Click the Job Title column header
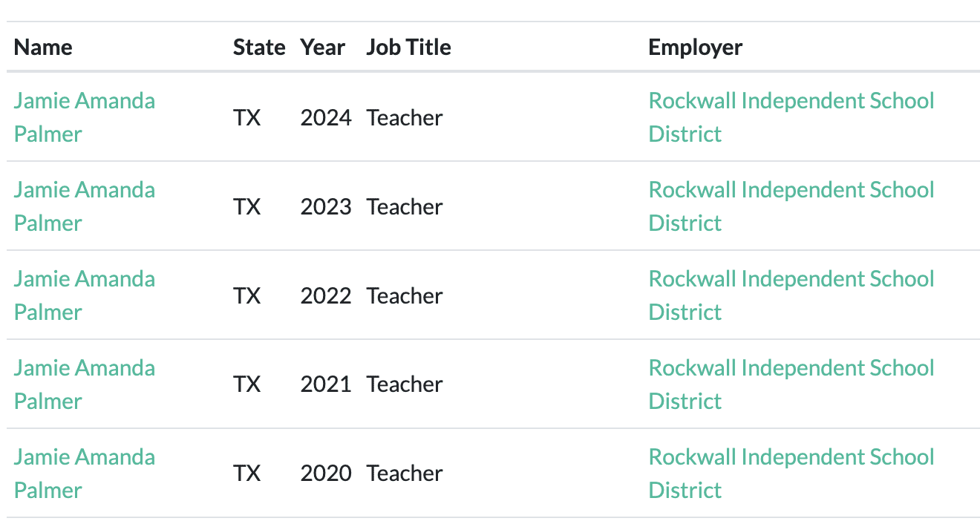This screenshot has height=524, width=980. click(x=408, y=48)
